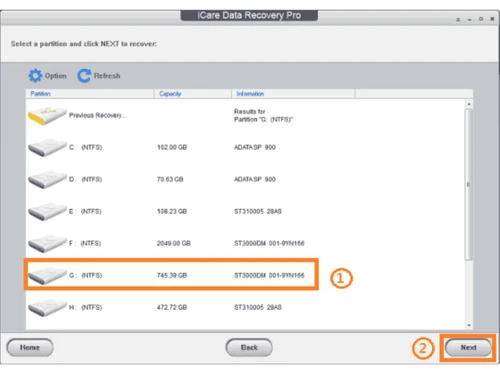Click 'Results for Partition G: (NTFS)' text
Viewport: 500px width, 375px height.
click(263, 115)
